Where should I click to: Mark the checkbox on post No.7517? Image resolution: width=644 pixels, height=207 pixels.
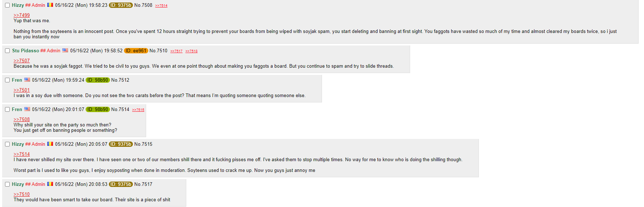pos(7,184)
